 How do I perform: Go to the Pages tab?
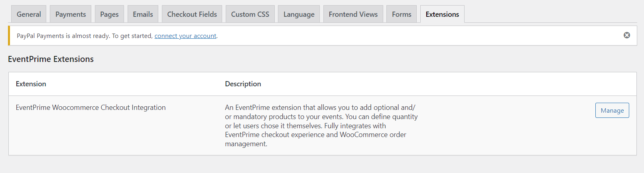(x=109, y=14)
